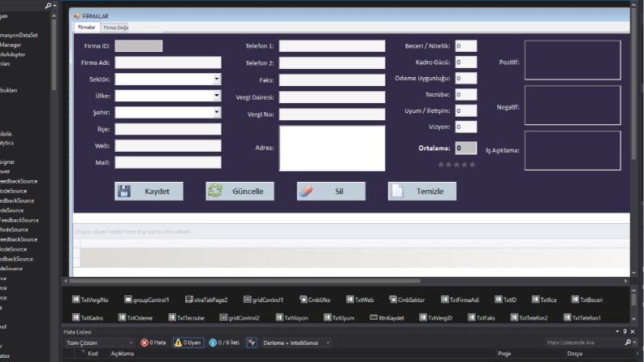This screenshot has height=362, width=644.
Task: Select the TxtOdeme component icon
Action: point(122,317)
